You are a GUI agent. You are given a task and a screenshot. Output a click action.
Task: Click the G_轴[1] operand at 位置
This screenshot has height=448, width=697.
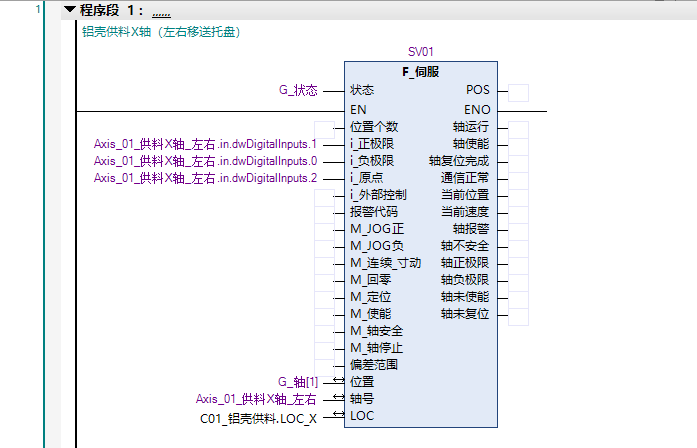297,382
